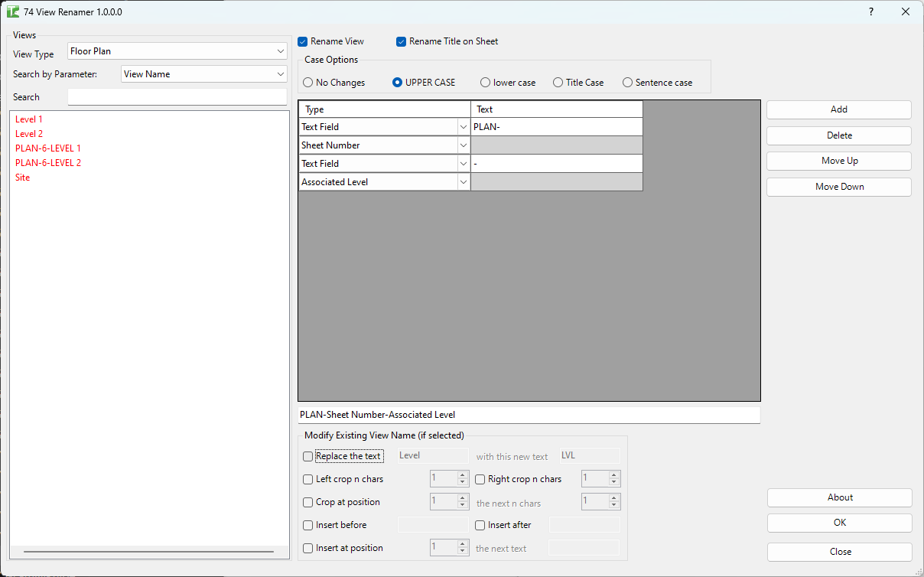Viewport: 924px width, 577px height.
Task: Check the Insert before option
Action: coord(307,525)
